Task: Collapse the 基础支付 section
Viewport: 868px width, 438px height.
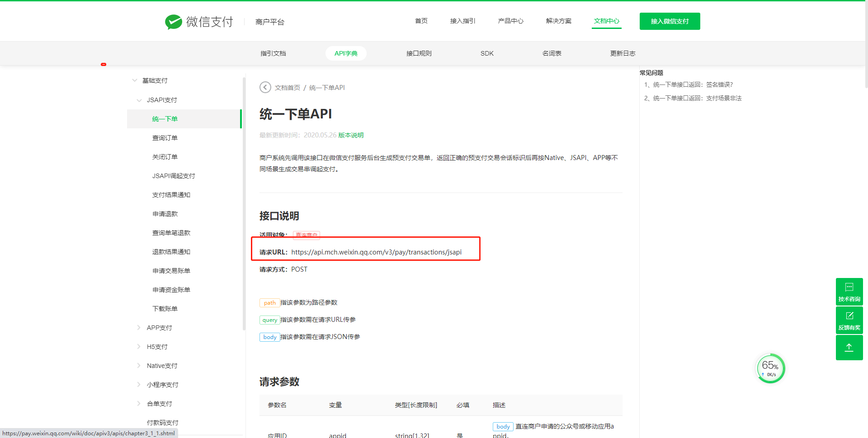Action: [135, 80]
